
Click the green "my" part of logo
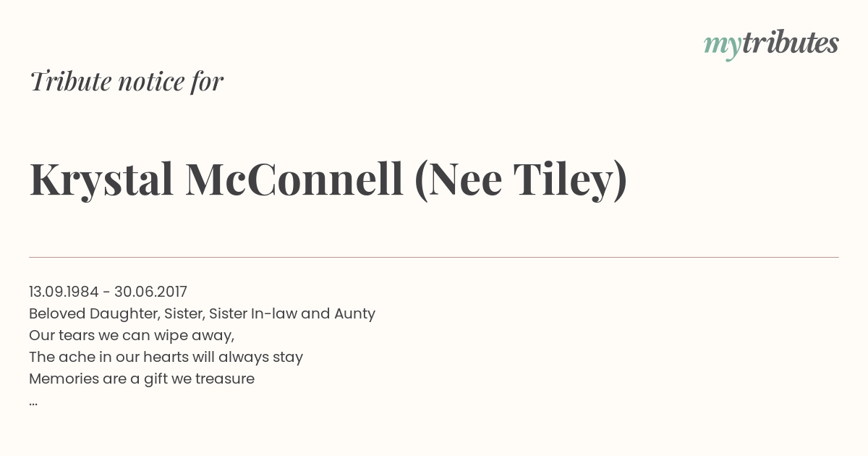(x=722, y=47)
